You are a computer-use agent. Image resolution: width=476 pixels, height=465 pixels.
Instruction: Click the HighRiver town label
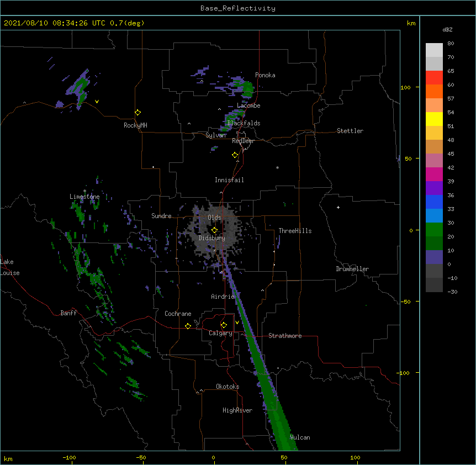point(237,410)
